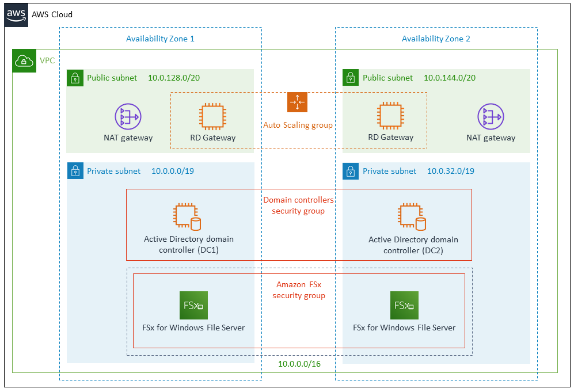Select the RD Gateway instance icon in Zone 1

click(212, 116)
